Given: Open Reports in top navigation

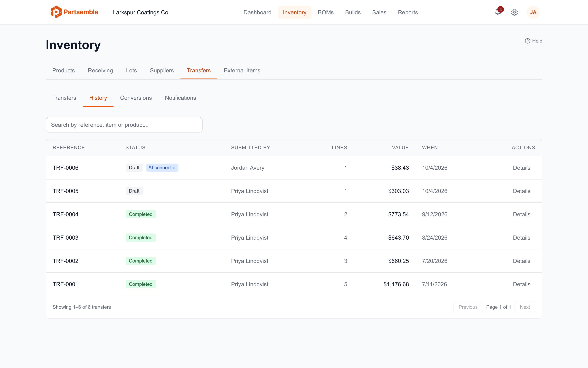Looking at the screenshot, I should 408,12.
